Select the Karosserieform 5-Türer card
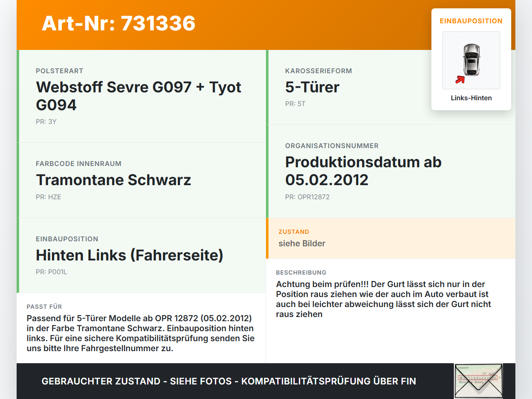The width and height of the screenshot is (532, 399). pyautogui.click(x=391, y=87)
